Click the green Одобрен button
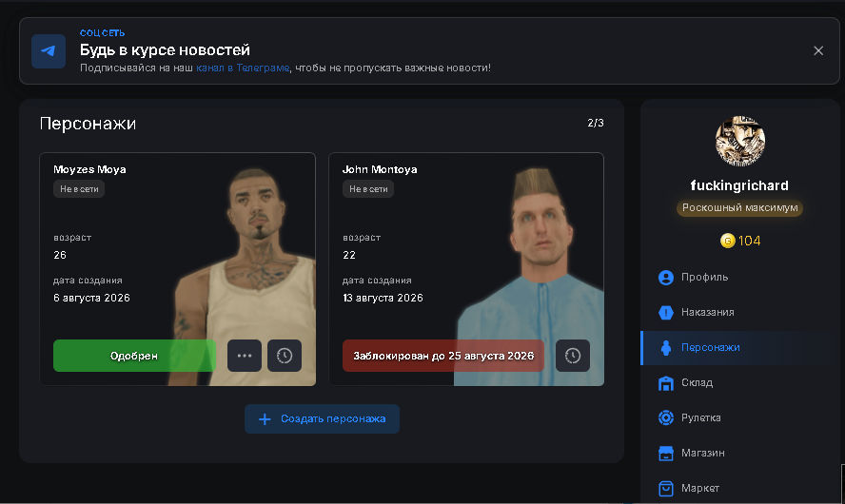The image size is (845, 504). coord(134,356)
